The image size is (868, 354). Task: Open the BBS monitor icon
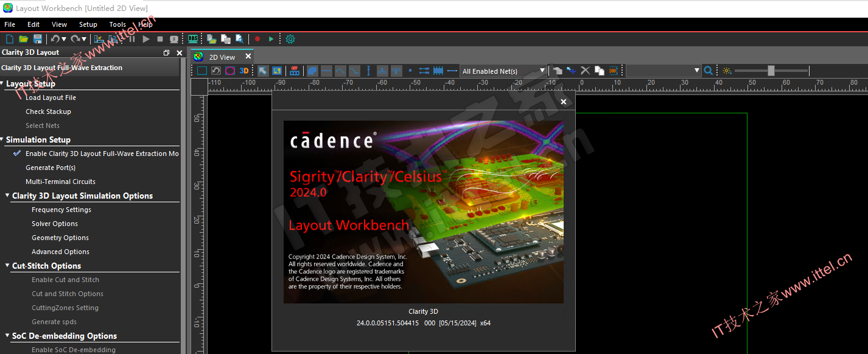pyautogui.click(x=193, y=38)
